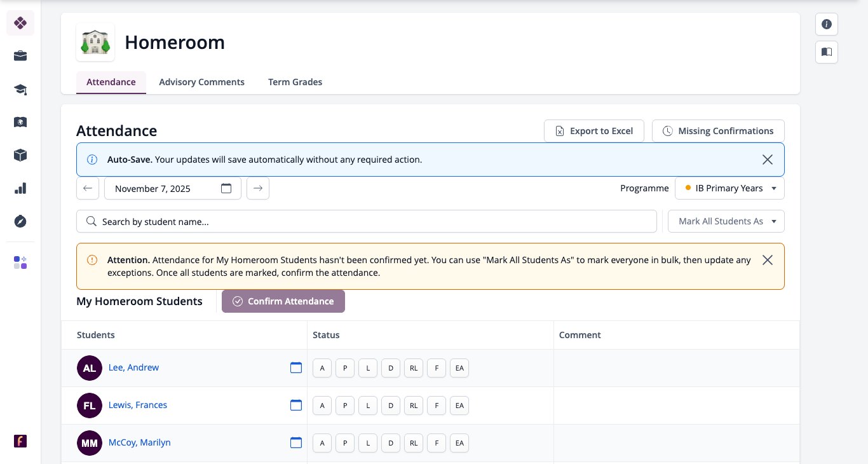Switch to the Term Grades tab
The height and width of the screenshot is (464, 868).
295,82
